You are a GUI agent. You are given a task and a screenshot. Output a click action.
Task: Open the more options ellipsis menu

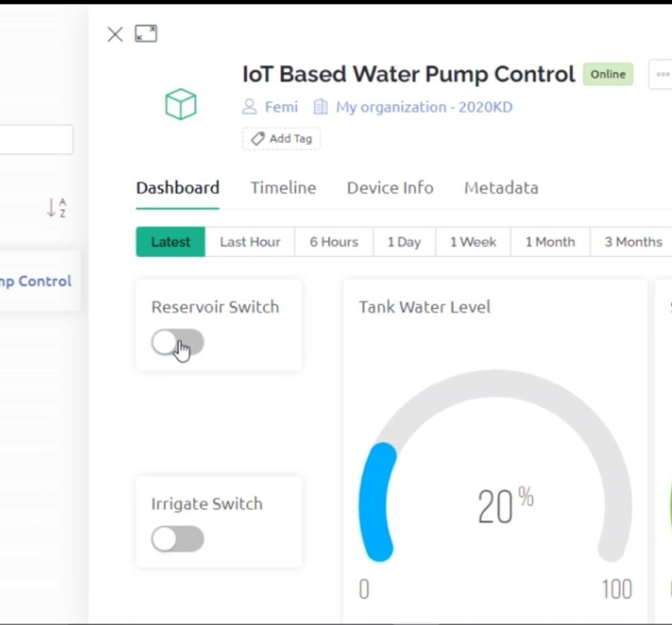point(663,74)
